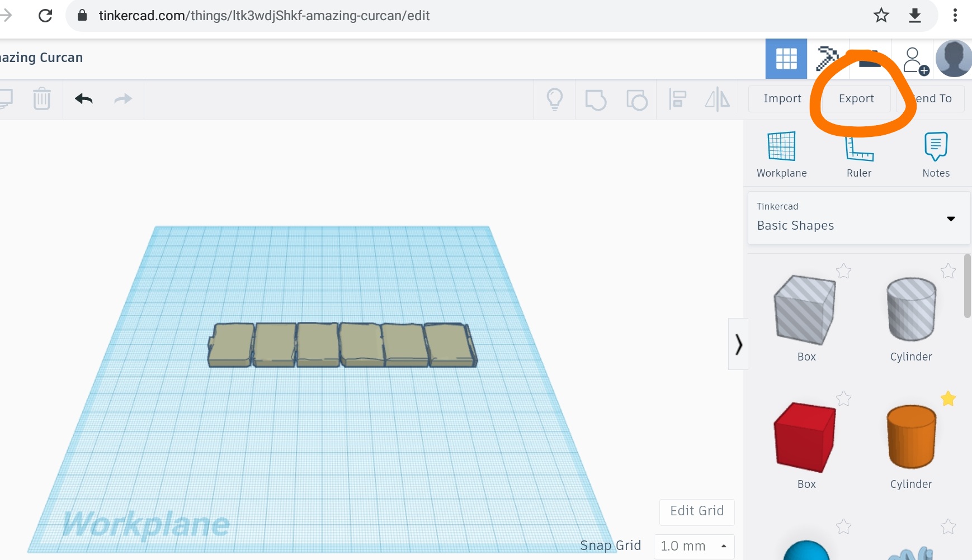Open the Edit Grid settings
This screenshot has width=972, height=560.
(x=697, y=511)
